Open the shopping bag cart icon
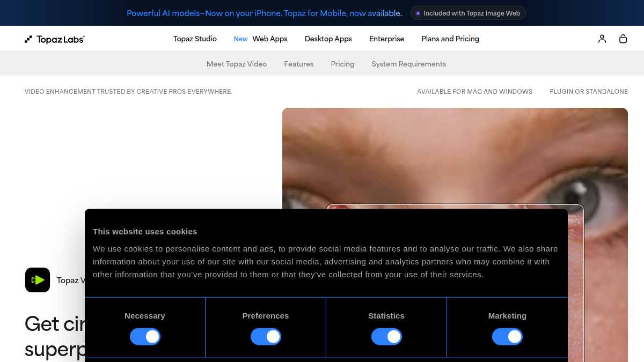Screen dimensions: 644x362 623,39
